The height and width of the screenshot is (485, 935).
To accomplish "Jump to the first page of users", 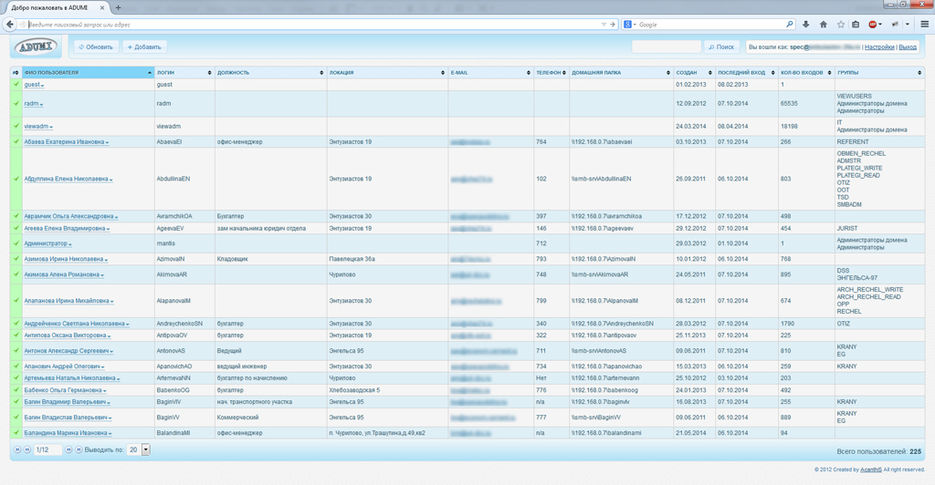I will (17, 450).
